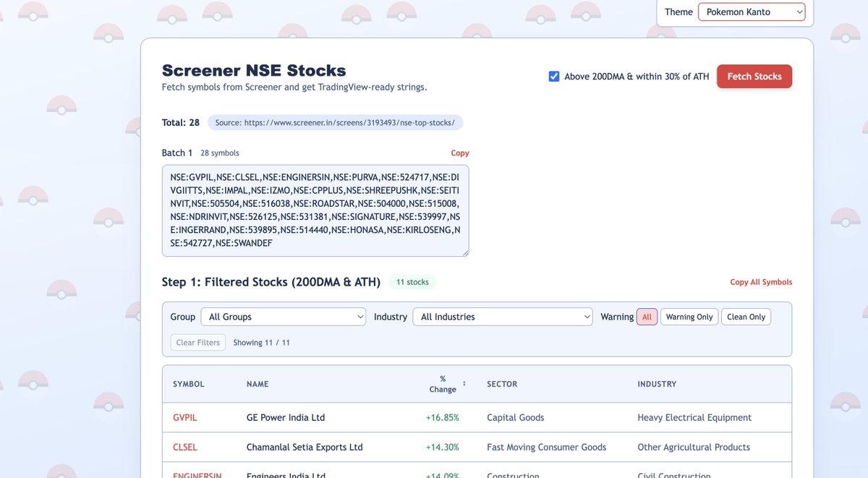
Task: Click the Screener NSE Stocks heading
Action: click(x=254, y=71)
